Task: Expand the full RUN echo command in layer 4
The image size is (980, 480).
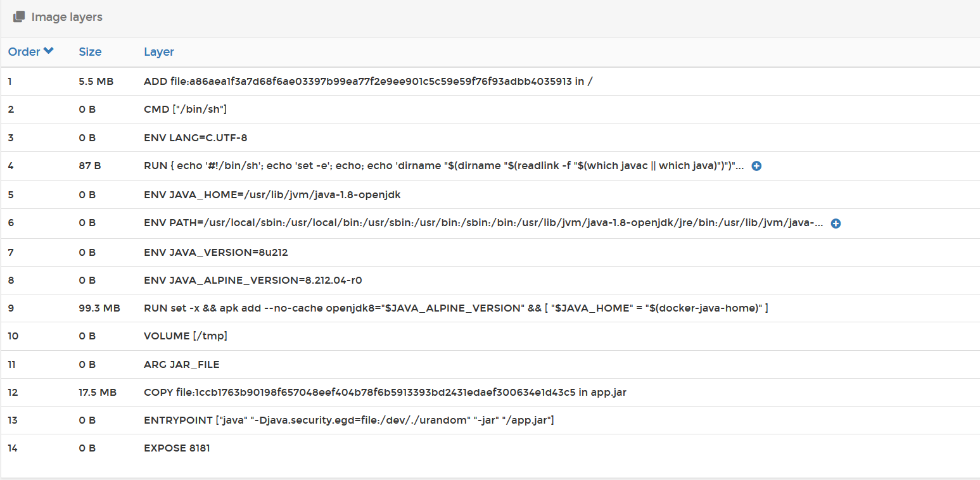Action: [756, 166]
